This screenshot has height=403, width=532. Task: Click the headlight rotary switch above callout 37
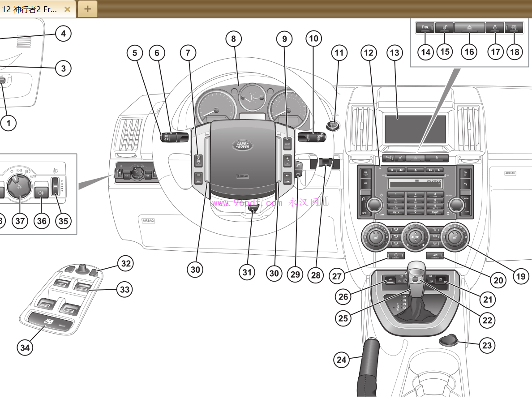point(18,186)
